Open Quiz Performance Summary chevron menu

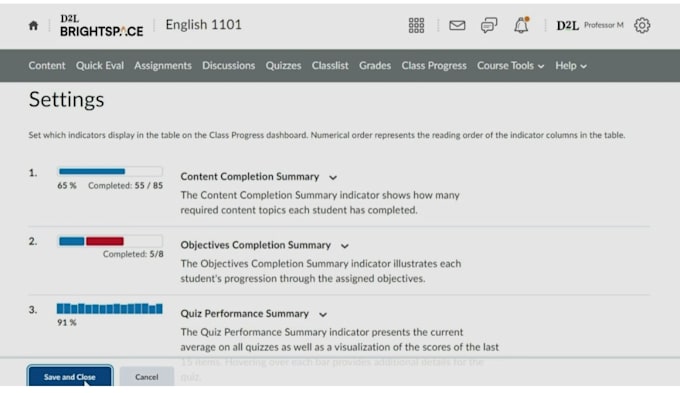coord(323,314)
